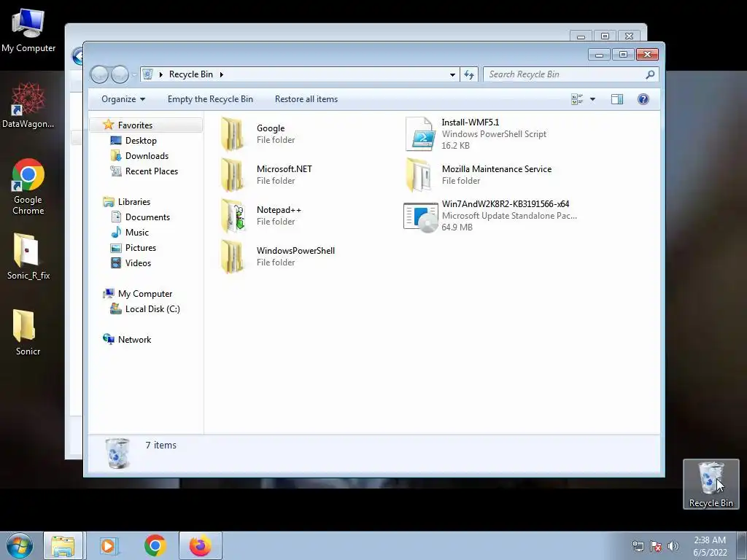Click the arrow after Recycle Bin in the address bar
This screenshot has width=747, height=560.
(222, 75)
